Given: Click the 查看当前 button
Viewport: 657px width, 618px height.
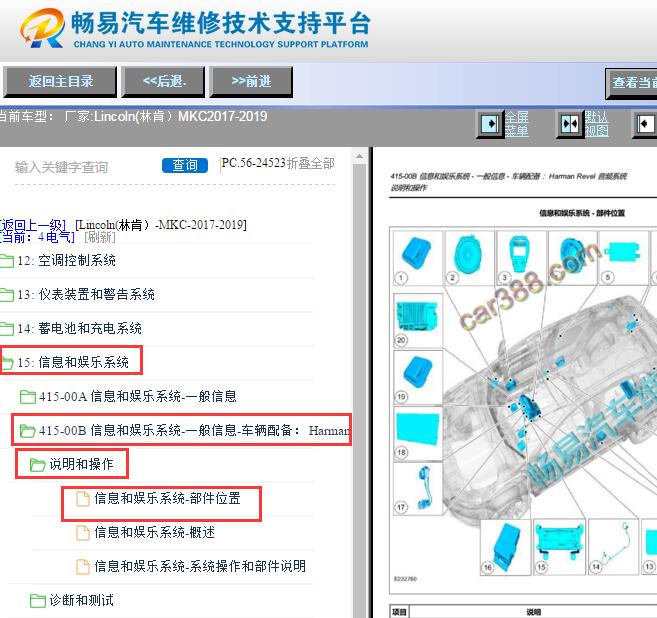Looking at the screenshot, I should point(631,83).
